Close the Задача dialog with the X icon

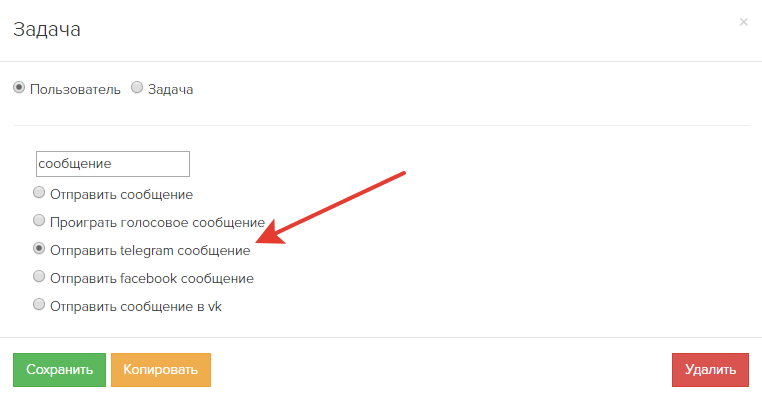pos(743,22)
